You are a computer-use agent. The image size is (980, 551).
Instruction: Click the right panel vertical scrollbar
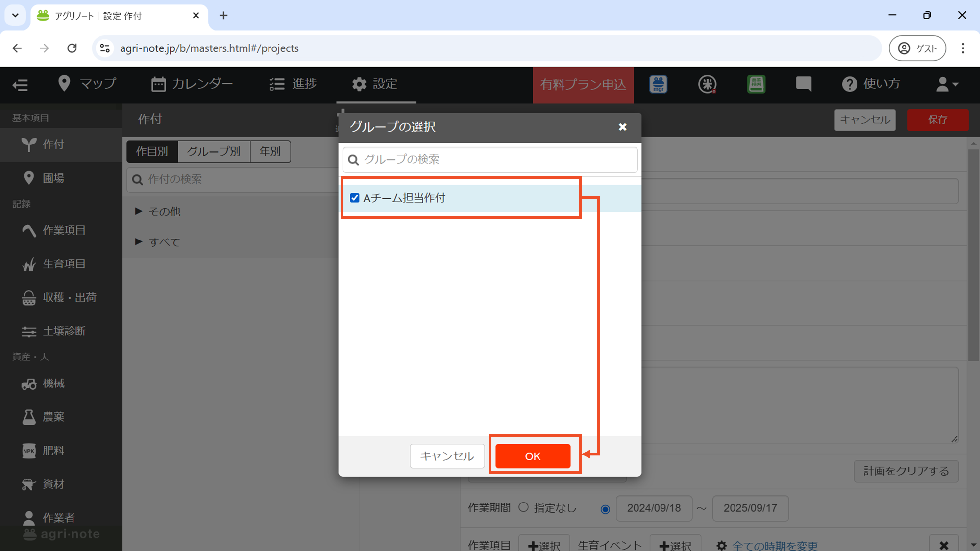pyautogui.click(x=973, y=255)
